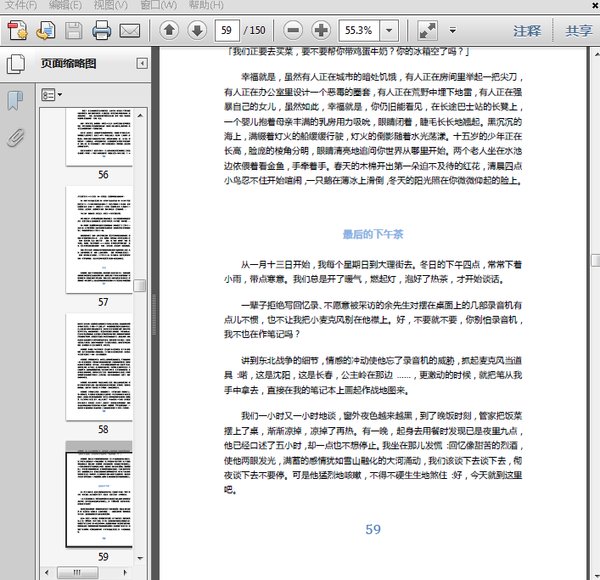Click thumbnail panel scroll down arrow
The width and height of the screenshot is (600, 580).
coord(140,558)
